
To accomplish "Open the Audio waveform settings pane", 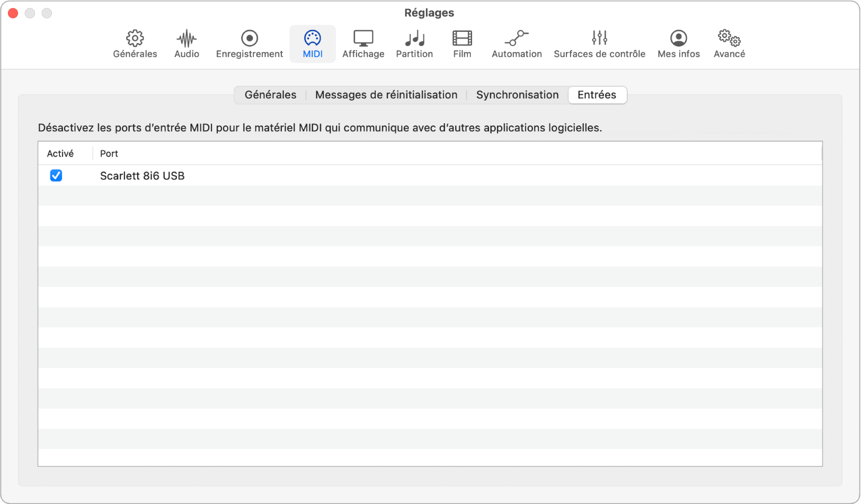I will pyautogui.click(x=187, y=44).
